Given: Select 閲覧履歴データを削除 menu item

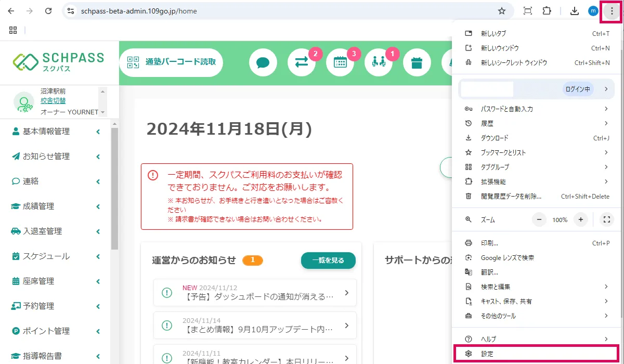Looking at the screenshot, I should (537, 196).
